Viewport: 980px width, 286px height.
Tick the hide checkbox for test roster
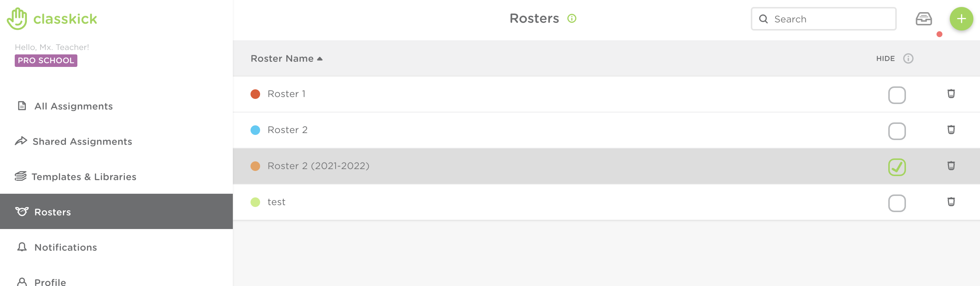(x=897, y=203)
